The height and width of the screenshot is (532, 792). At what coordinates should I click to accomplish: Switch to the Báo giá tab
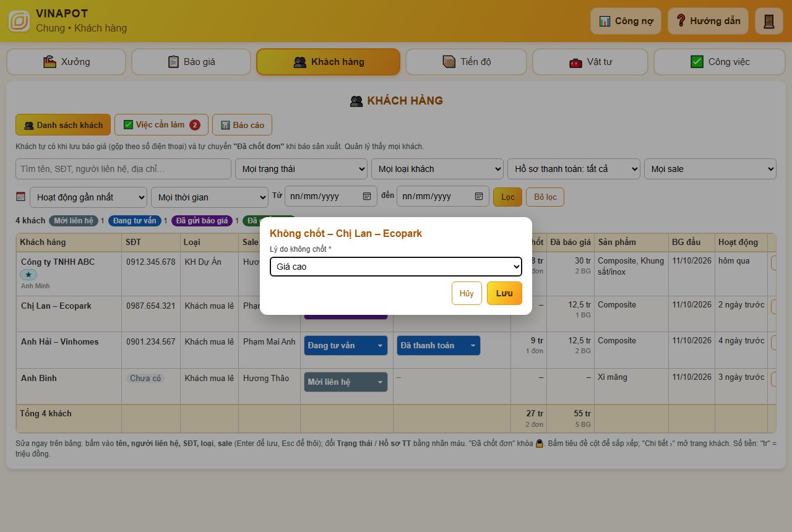(x=191, y=62)
